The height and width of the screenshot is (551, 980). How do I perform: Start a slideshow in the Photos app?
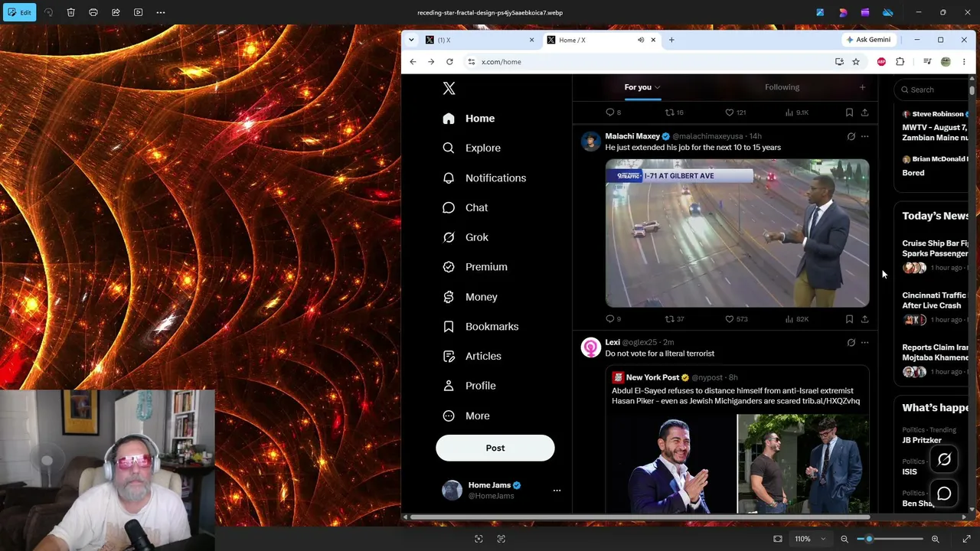(138, 12)
